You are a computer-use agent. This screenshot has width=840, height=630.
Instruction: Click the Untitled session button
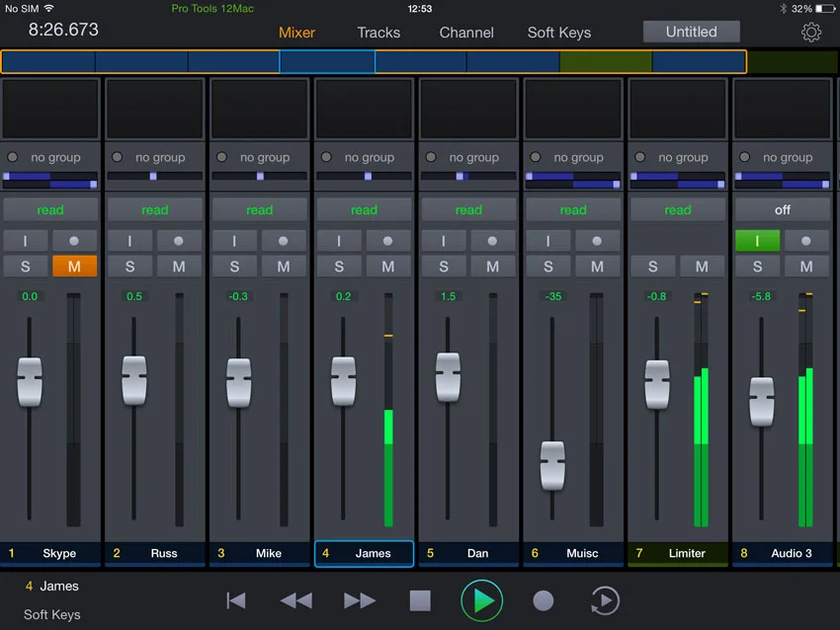click(x=691, y=31)
